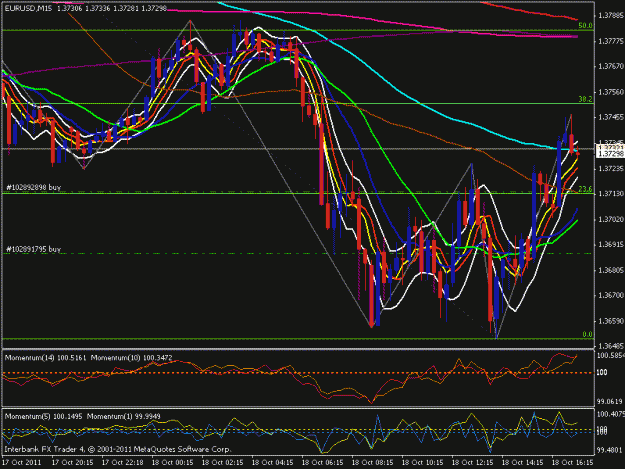Click the 18 Oct 06:15 time label
This screenshot has width=625, height=469.
click(x=322, y=463)
